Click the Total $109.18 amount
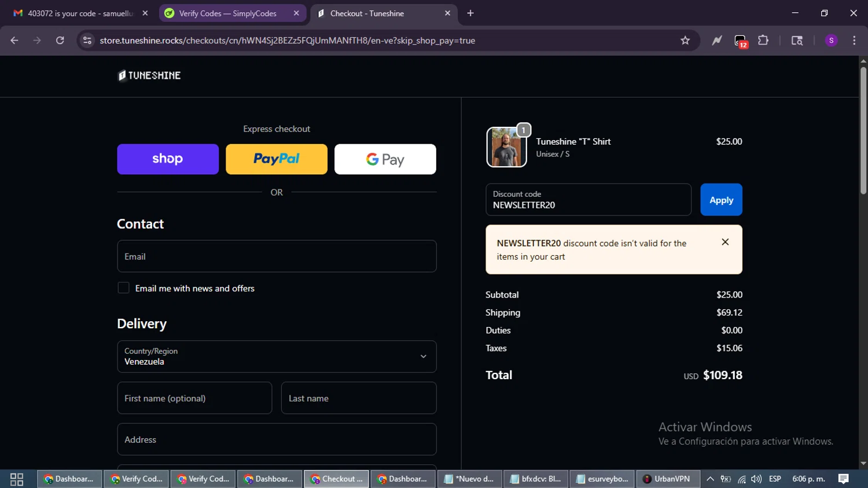The image size is (868, 488). click(723, 375)
